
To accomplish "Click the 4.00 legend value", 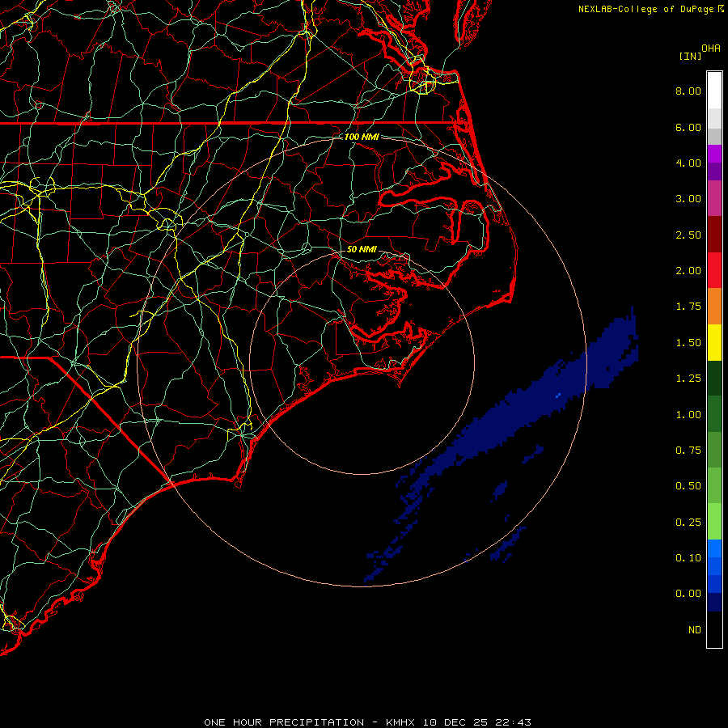I will [x=688, y=163].
